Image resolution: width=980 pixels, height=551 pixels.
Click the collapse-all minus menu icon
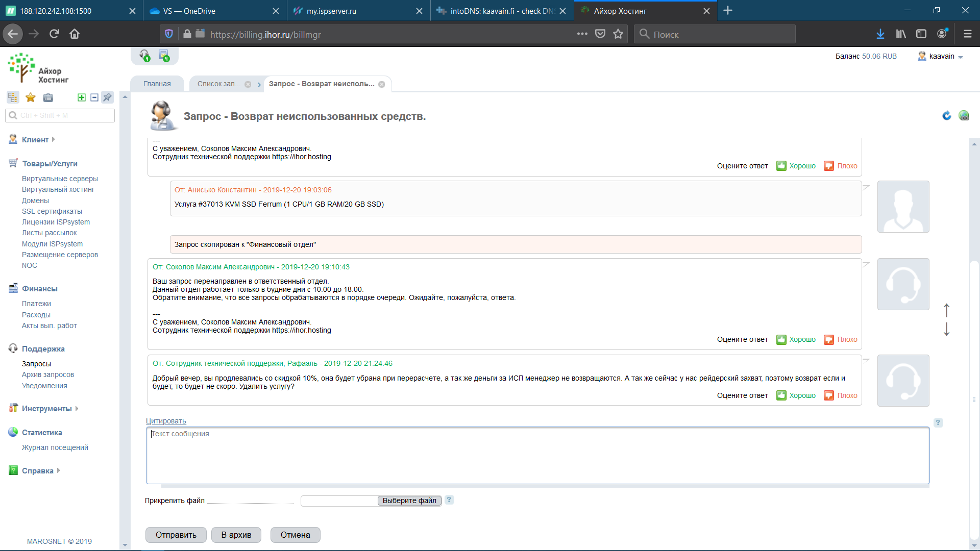click(x=94, y=97)
